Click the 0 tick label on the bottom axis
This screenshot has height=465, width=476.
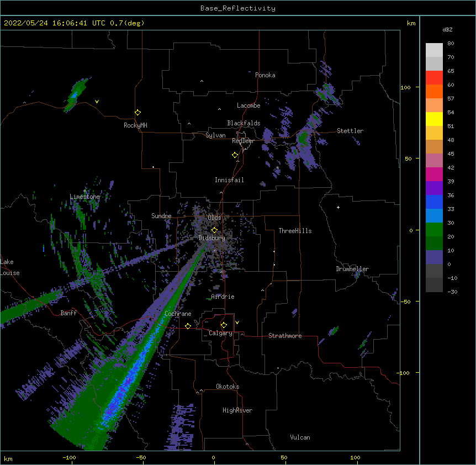pyautogui.click(x=213, y=458)
